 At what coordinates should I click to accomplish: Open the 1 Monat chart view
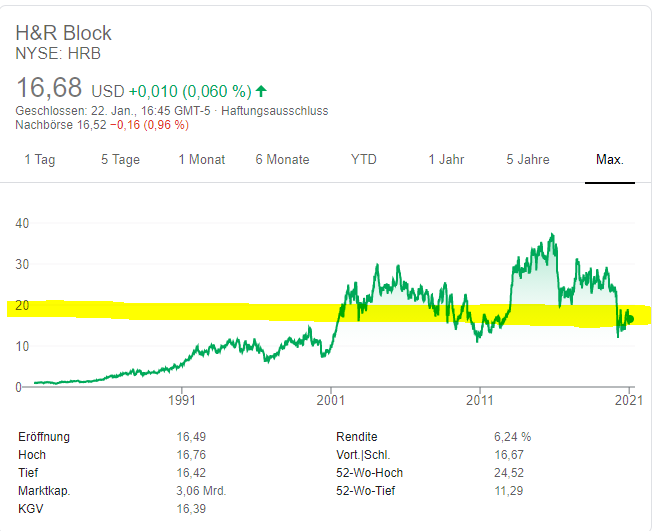[202, 160]
